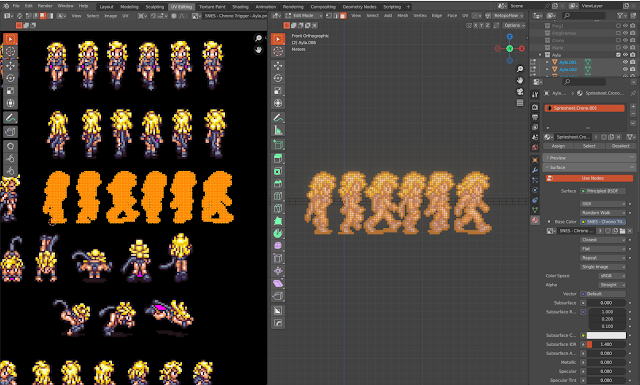
Task: Open the File menu
Action: pos(16,6)
